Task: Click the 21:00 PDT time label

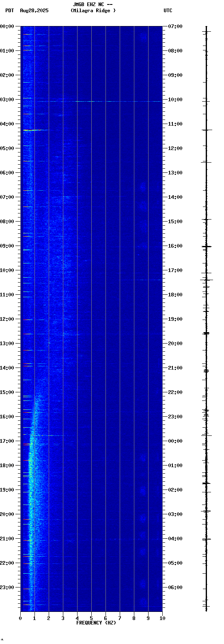Action: 7,539
